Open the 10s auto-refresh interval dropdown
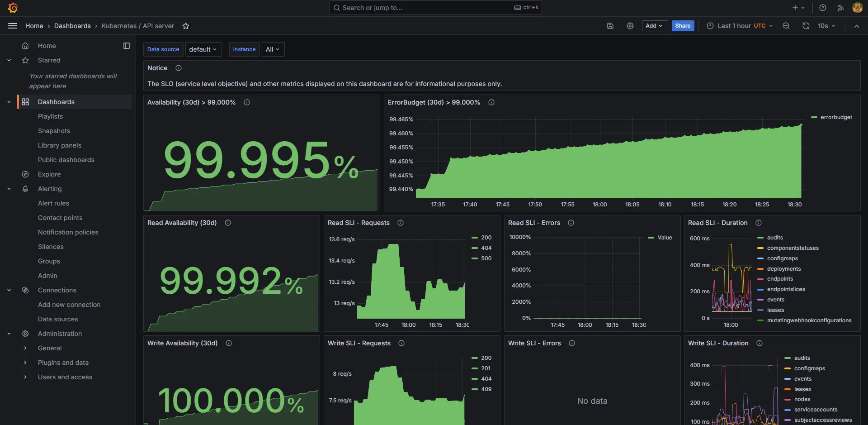 (x=826, y=26)
